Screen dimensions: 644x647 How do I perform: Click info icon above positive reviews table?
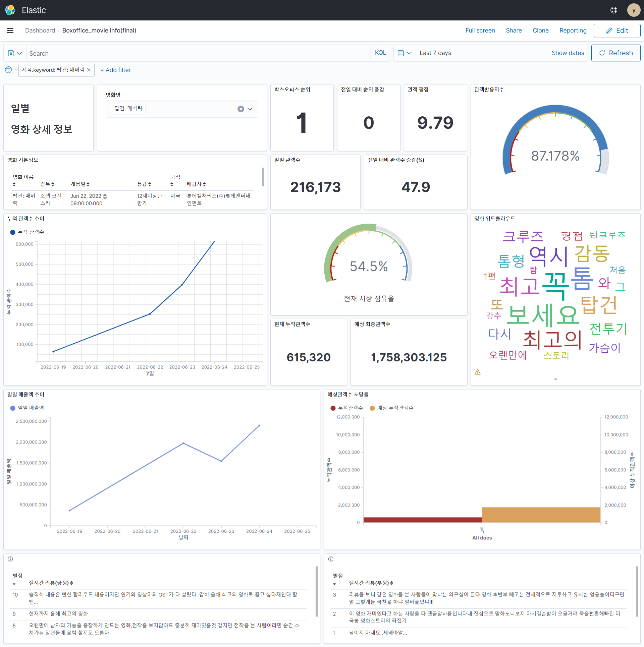[10, 559]
